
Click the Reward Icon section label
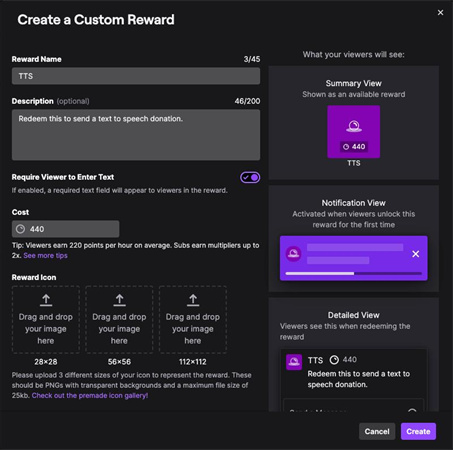34,277
